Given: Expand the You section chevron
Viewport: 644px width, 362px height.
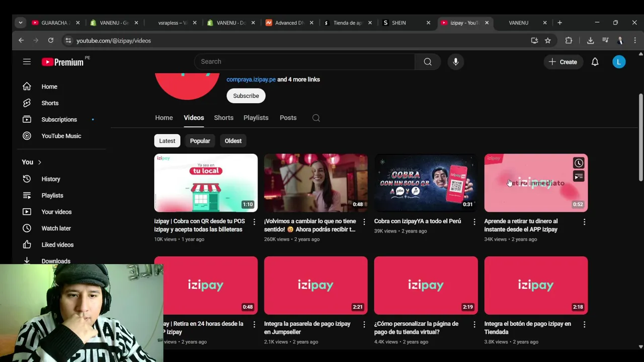Looking at the screenshot, I should (x=39, y=162).
